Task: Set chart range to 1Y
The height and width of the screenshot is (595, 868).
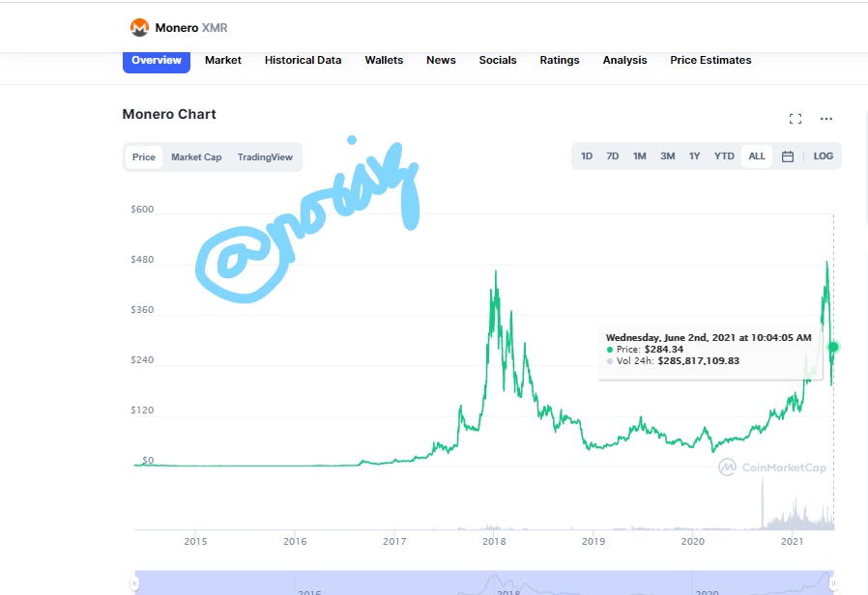Action: click(x=694, y=156)
